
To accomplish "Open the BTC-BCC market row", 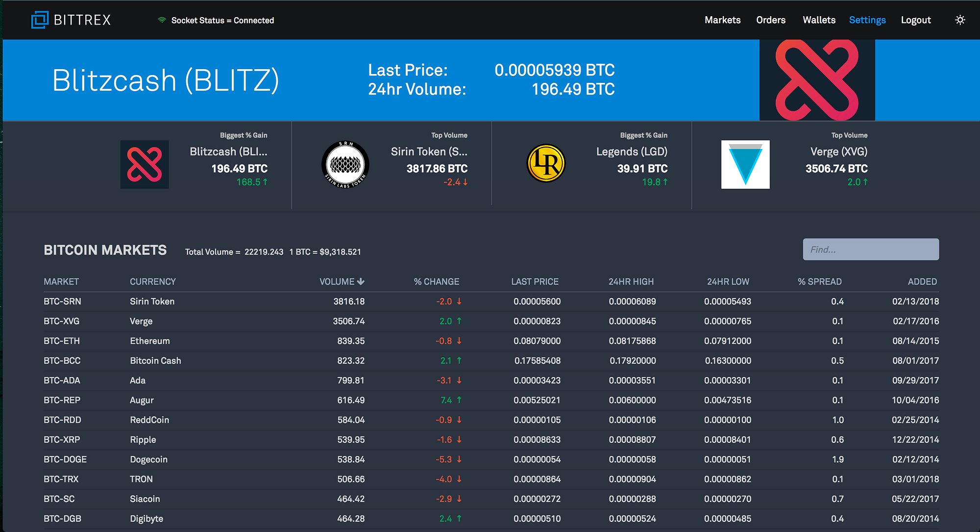I will tap(491, 360).
